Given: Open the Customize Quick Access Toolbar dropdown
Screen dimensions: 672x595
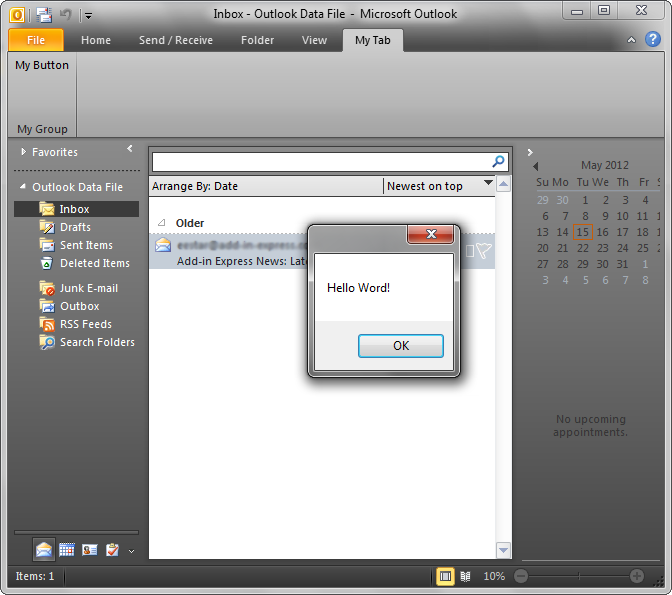Looking at the screenshot, I should (x=88, y=16).
